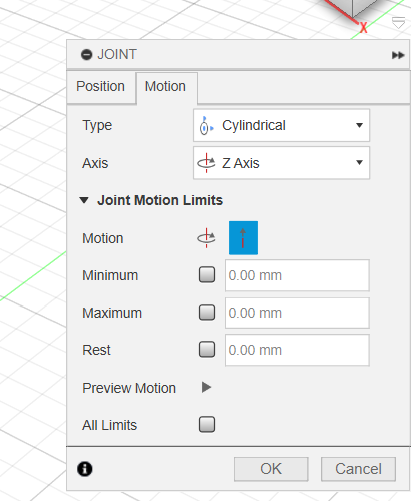Collapse the JOINT dialog with minus icon
This screenshot has width=411, height=501.
[x=86, y=54]
